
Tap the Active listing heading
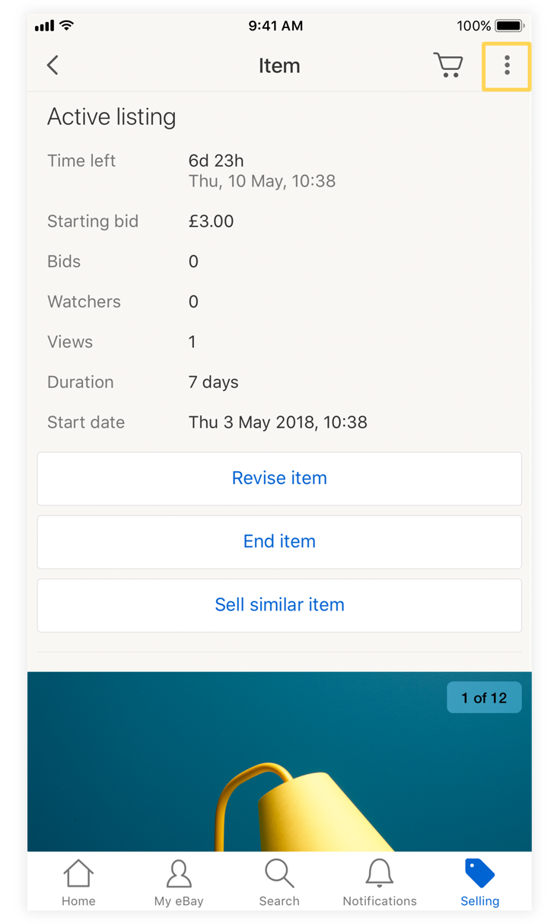point(112,116)
